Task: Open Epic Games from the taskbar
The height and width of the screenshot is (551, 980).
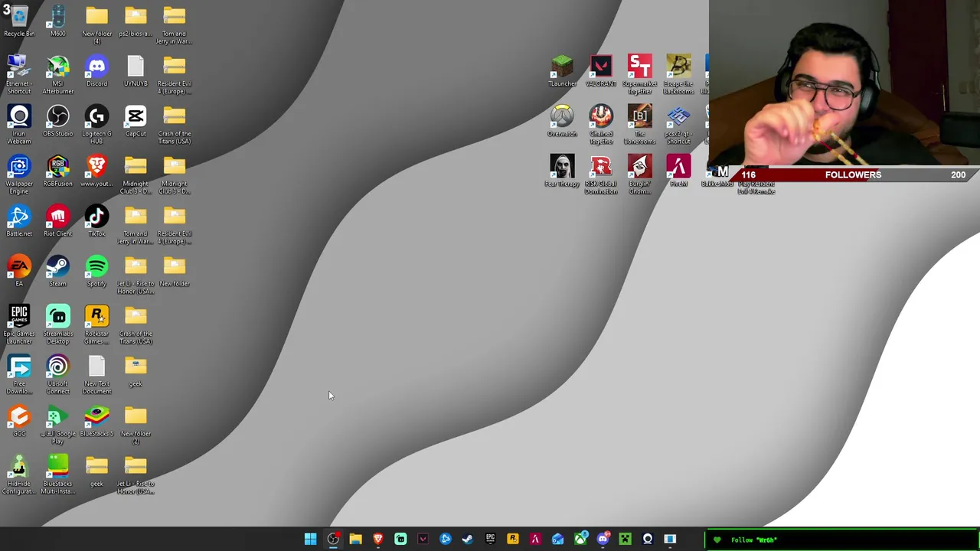Action: coord(490,540)
